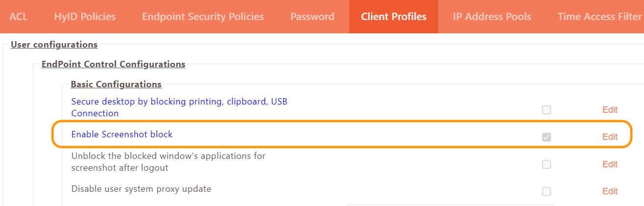
Task: Click the User configurations section heading
Action: pos(54,45)
